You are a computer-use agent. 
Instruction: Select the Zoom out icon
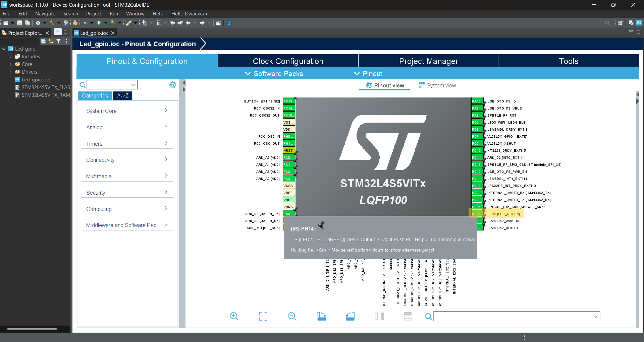(x=292, y=316)
